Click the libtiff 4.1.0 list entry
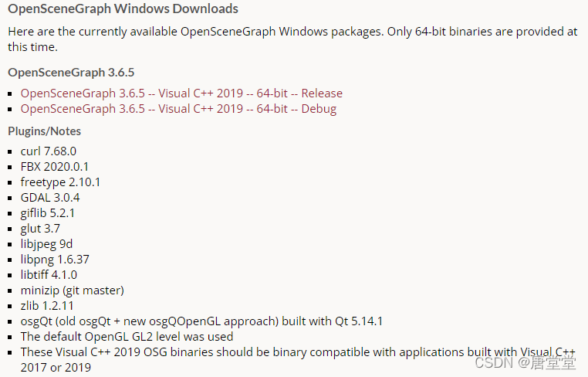588x377 pixels. [49, 275]
